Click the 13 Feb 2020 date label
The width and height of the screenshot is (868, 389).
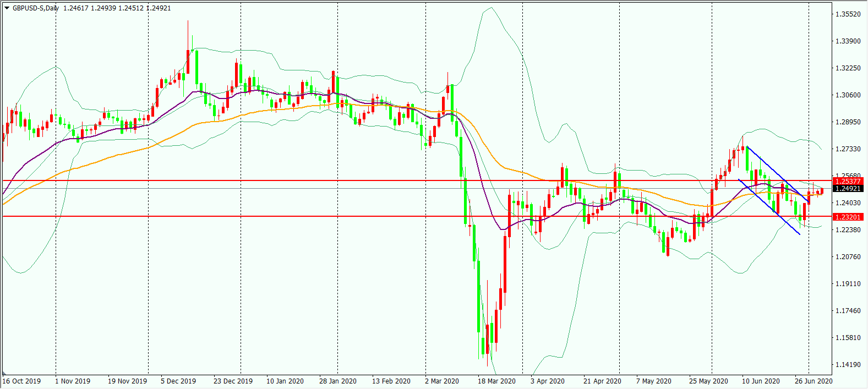[391, 381]
